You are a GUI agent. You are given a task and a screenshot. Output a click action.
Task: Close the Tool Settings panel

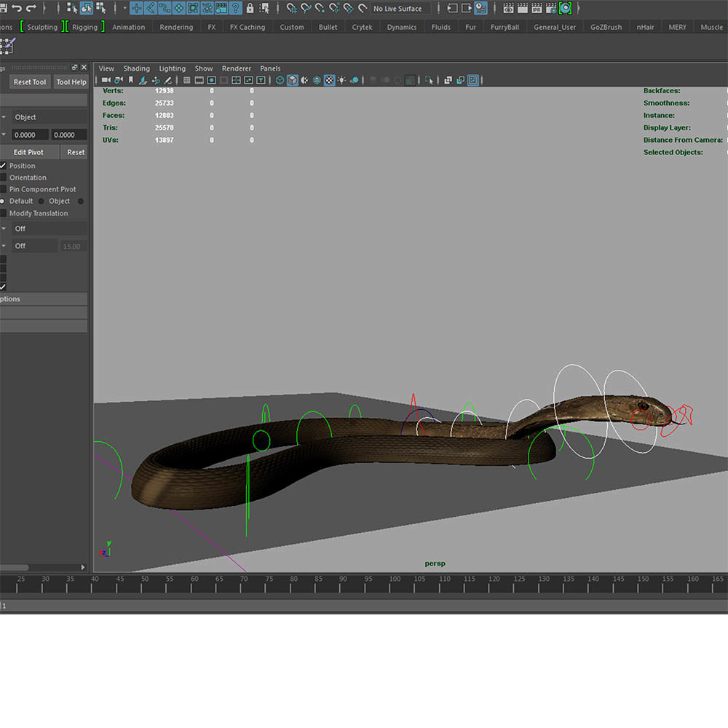[x=84, y=67]
